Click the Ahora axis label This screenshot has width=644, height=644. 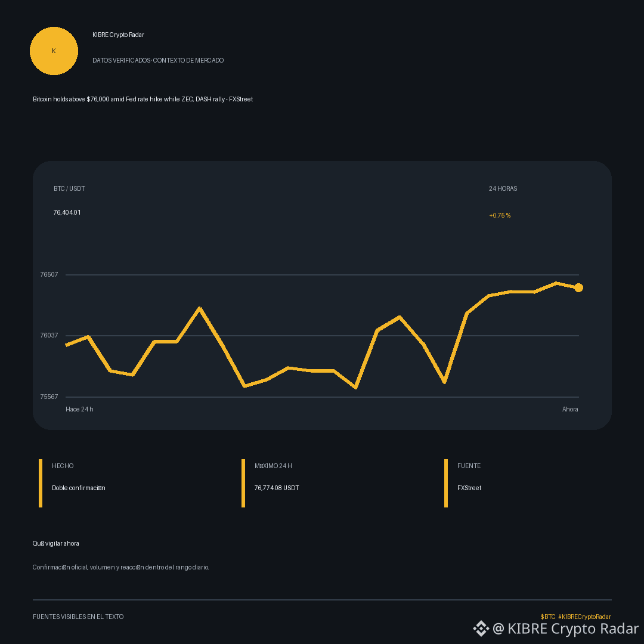570,409
